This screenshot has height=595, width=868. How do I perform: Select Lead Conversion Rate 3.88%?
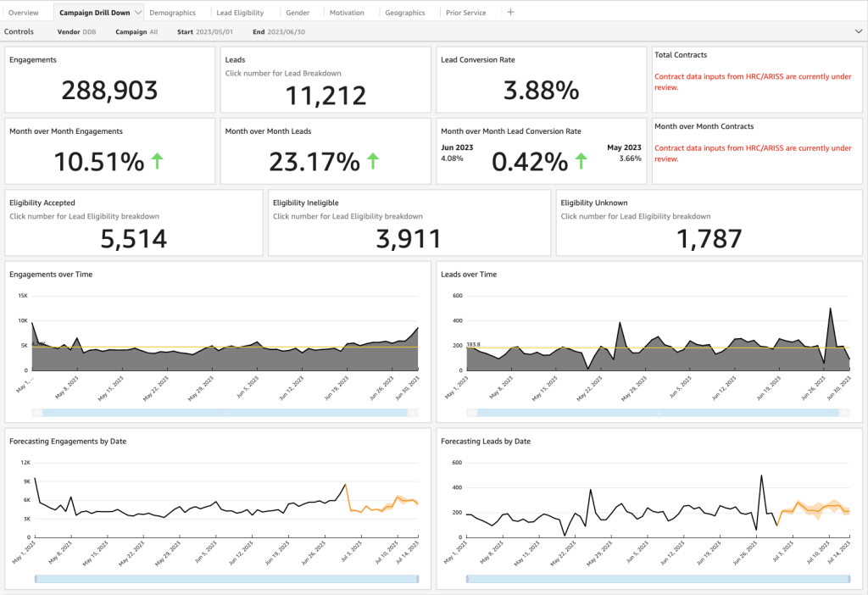coord(541,90)
